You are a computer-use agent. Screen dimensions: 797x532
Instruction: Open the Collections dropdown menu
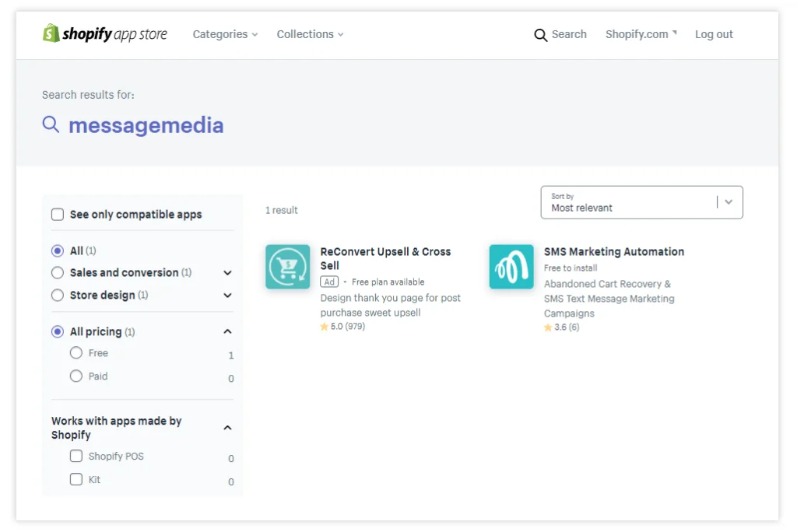pyautogui.click(x=310, y=34)
